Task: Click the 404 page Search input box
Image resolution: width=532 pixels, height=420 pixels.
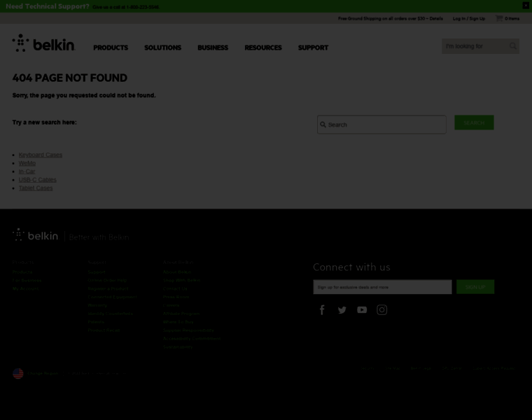Action: pos(381,125)
